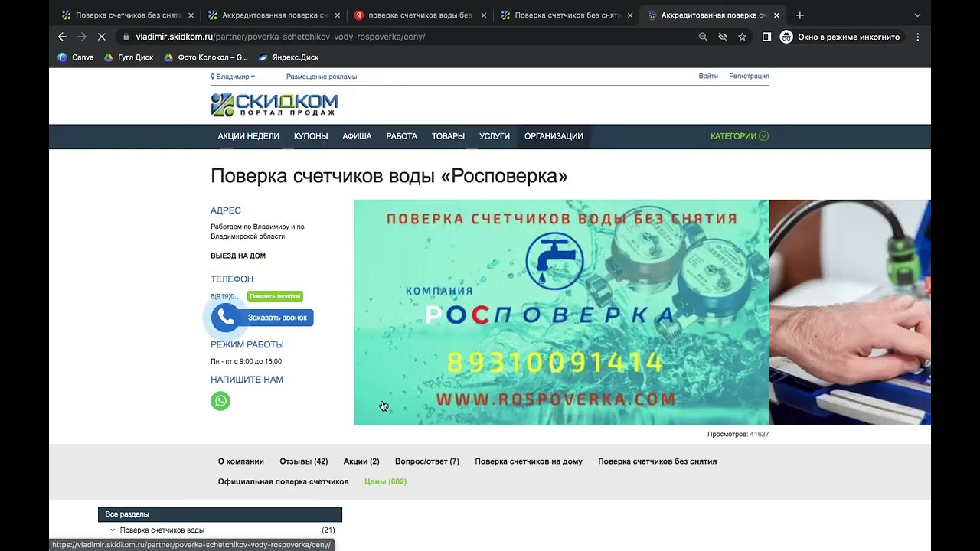Stop page loading with the X icon
980x551 pixels.
(102, 37)
